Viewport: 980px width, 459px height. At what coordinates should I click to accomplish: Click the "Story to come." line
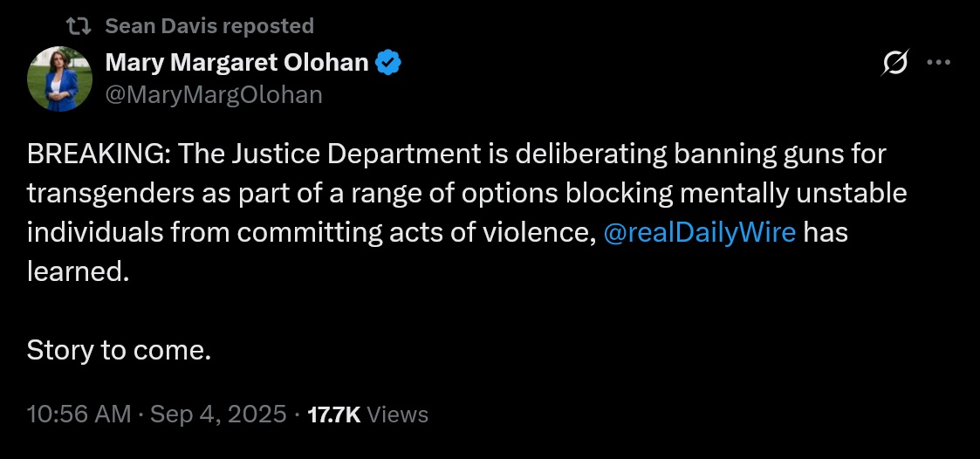pyautogui.click(x=120, y=351)
